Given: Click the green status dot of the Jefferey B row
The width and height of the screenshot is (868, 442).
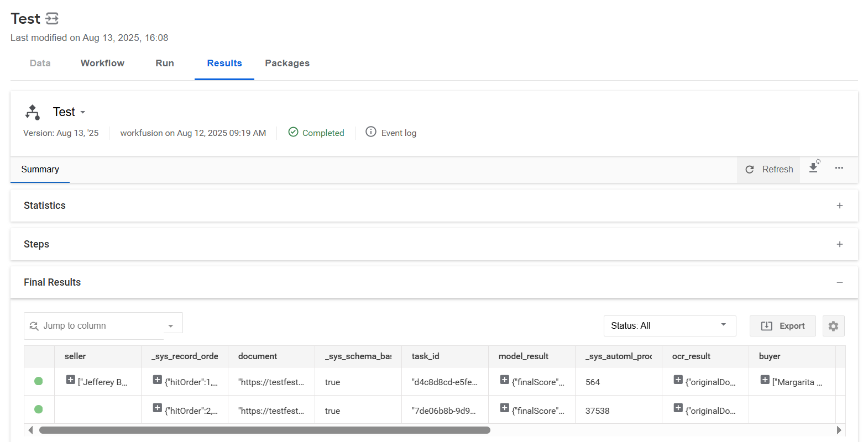Looking at the screenshot, I should 39,381.
